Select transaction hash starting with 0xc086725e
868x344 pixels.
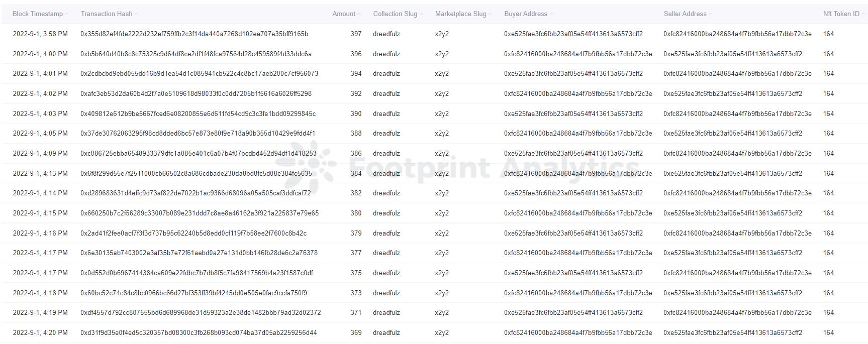pyautogui.click(x=199, y=154)
